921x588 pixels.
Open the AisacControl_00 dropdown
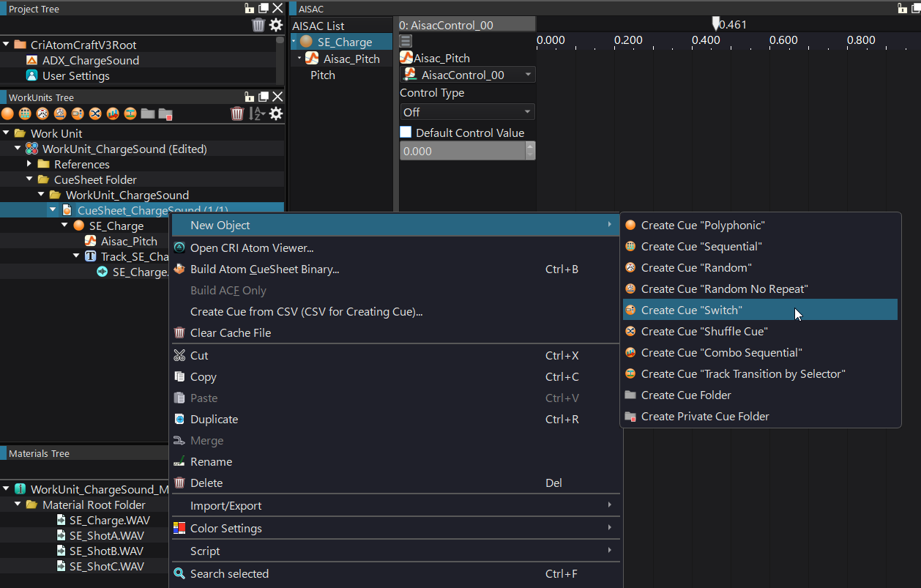[x=467, y=75]
